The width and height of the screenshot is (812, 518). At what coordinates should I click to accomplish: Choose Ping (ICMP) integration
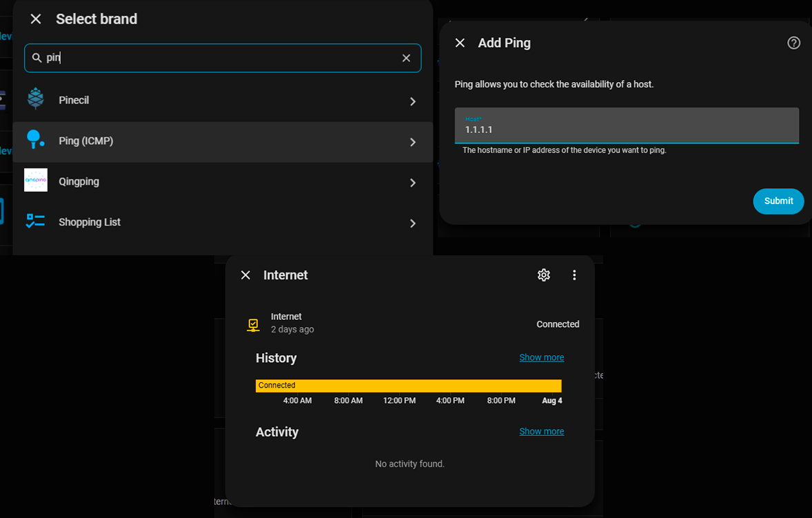point(223,142)
